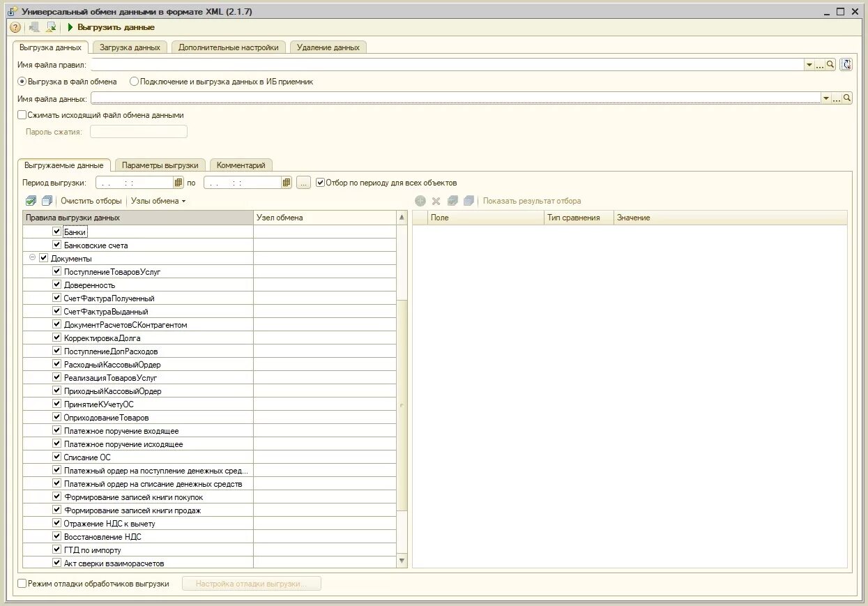868x606 pixels.
Task: Switch to Удаление данных tab
Action: (328, 47)
